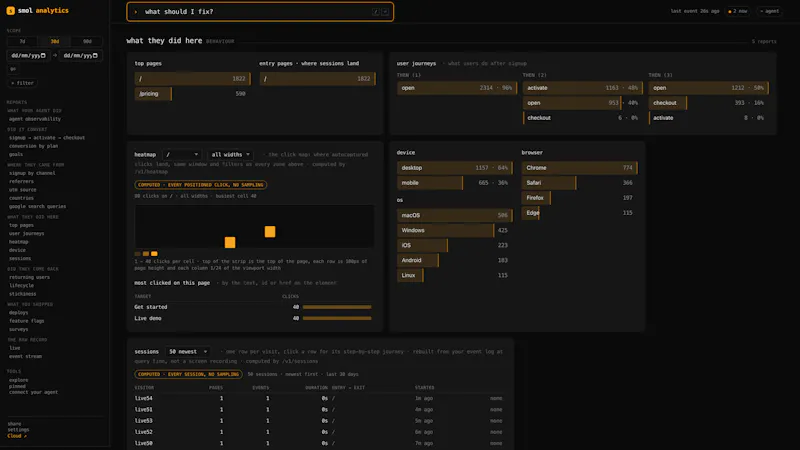Viewport: 800px width, 450px height.
Task: Click the macOS bar under os
Action: (455, 215)
